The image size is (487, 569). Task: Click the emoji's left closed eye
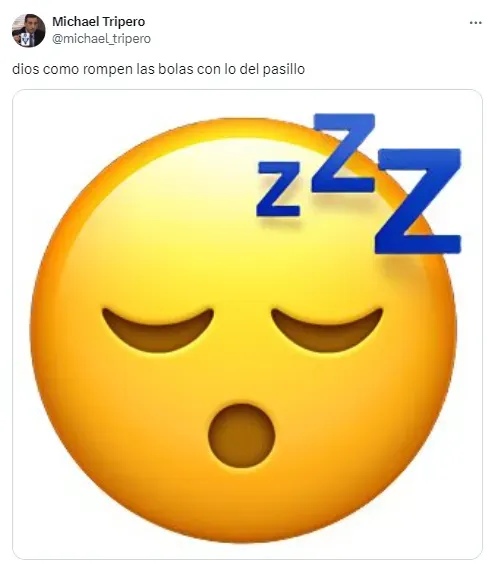[157, 329]
